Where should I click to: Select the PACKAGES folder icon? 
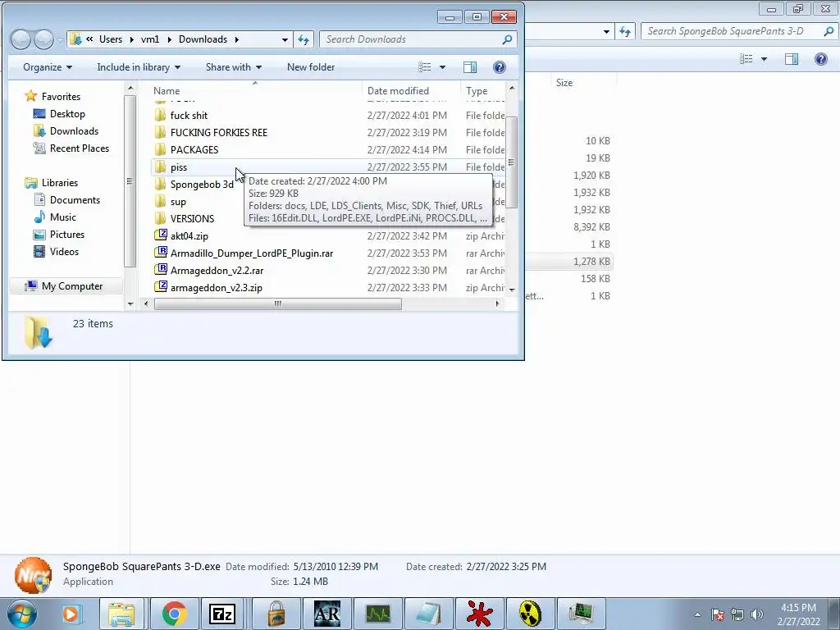coord(160,149)
